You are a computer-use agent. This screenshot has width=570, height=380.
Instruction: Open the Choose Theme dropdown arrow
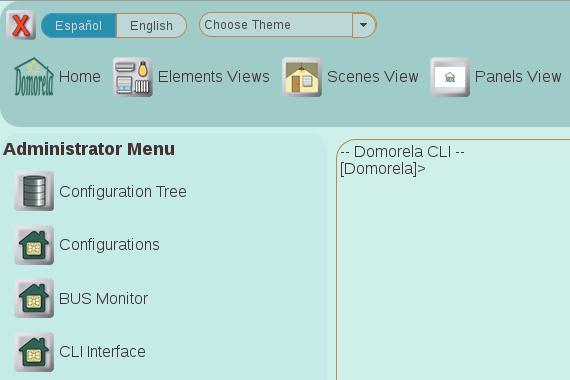click(x=364, y=25)
